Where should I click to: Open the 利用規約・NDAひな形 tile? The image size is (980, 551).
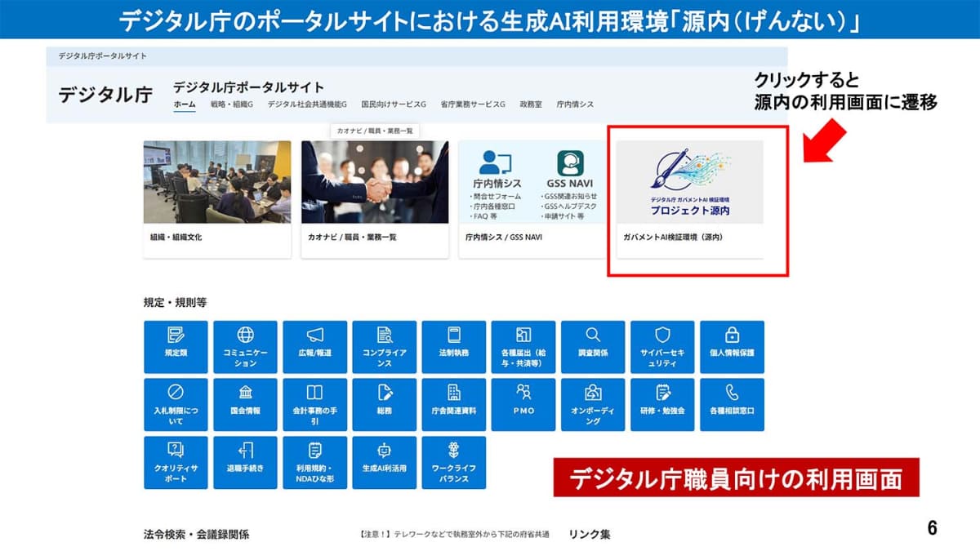click(314, 463)
